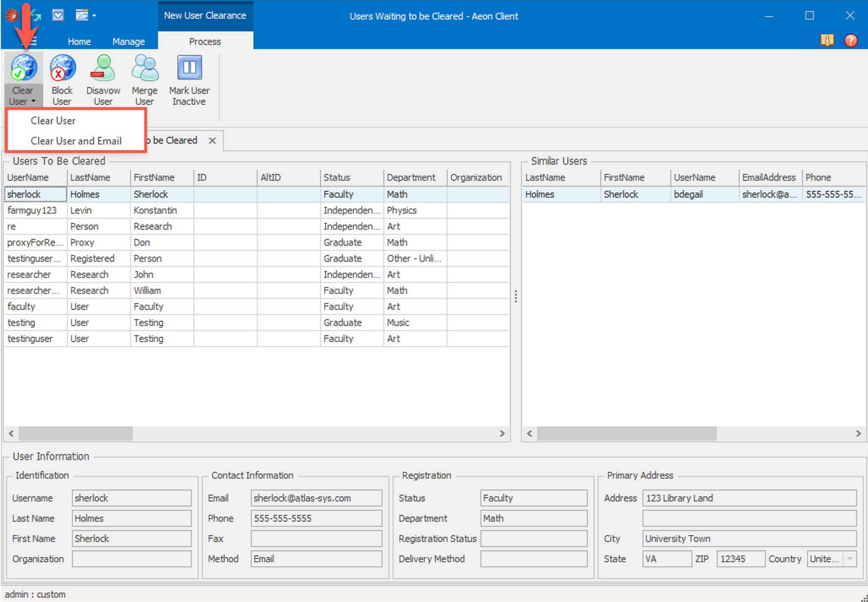Click the checkmark icon near the top toolbar
The height and width of the screenshot is (602, 868).
(x=58, y=15)
